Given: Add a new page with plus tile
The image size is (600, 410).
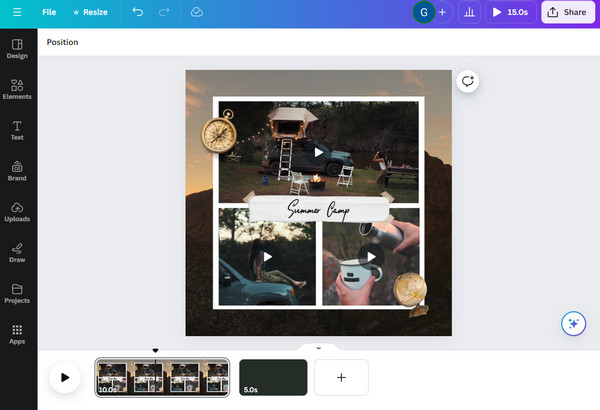Looking at the screenshot, I should pos(341,377).
